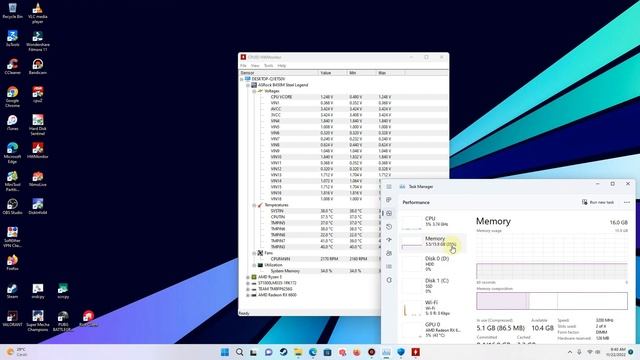Open the VALORANT desktop shortcut

(12, 318)
